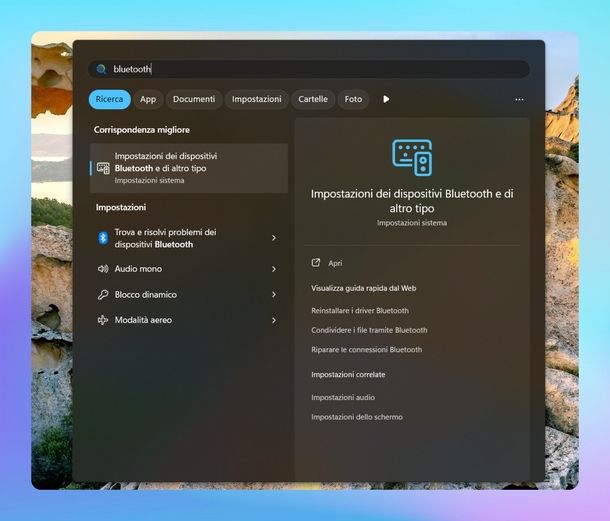Expand Trova e risolvi problemi chevron
Image resolution: width=610 pixels, height=521 pixels.
click(x=274, y=238)
